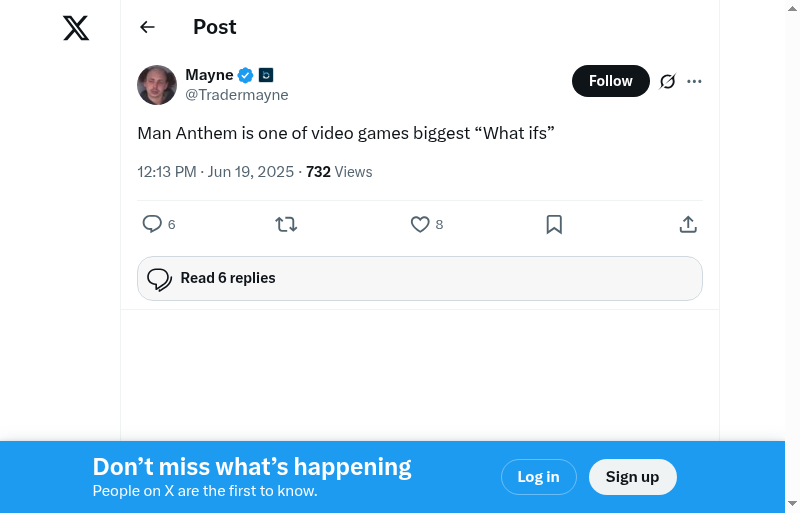Repost this post using the retweet icon
Image resolution: width=800 pixels, height=513 pixels.
[x=286, y=224]
